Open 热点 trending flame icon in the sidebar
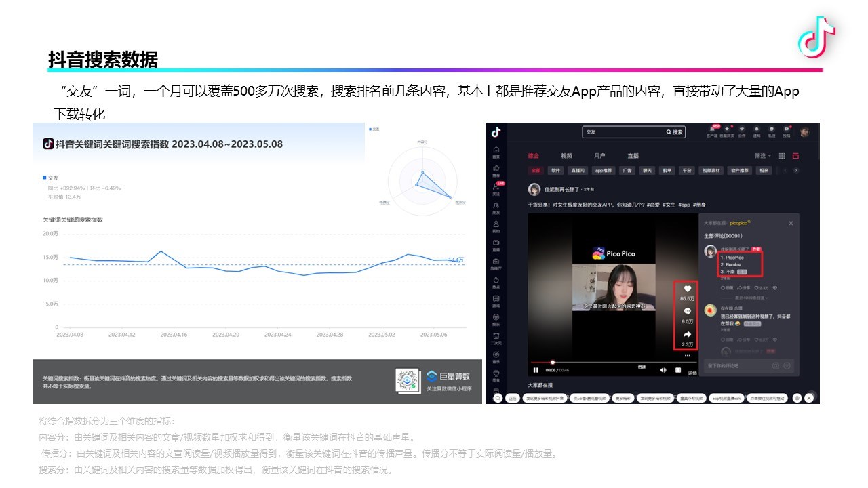This screenshot has height=488, width=868. pos(496,281)
